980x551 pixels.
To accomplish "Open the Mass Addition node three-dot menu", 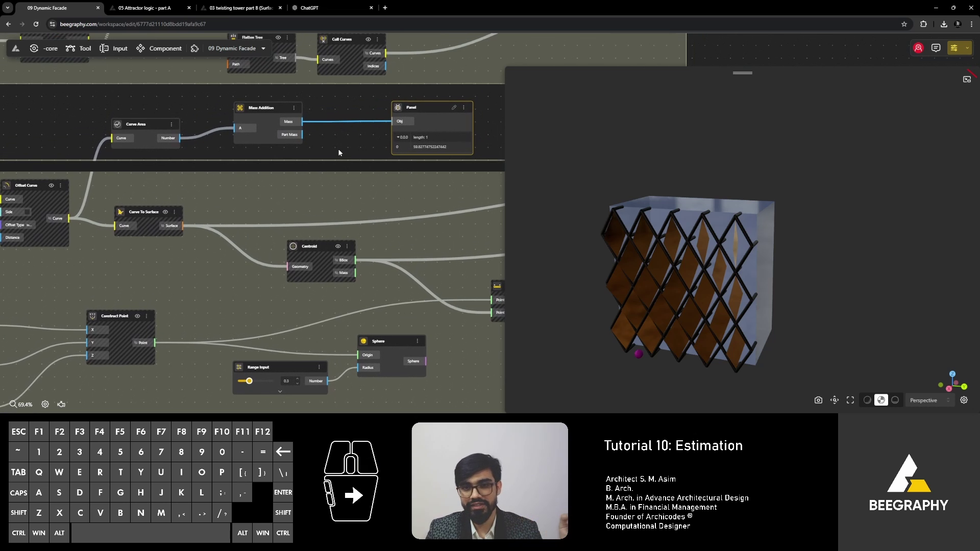I will click(x=294, y=108).
